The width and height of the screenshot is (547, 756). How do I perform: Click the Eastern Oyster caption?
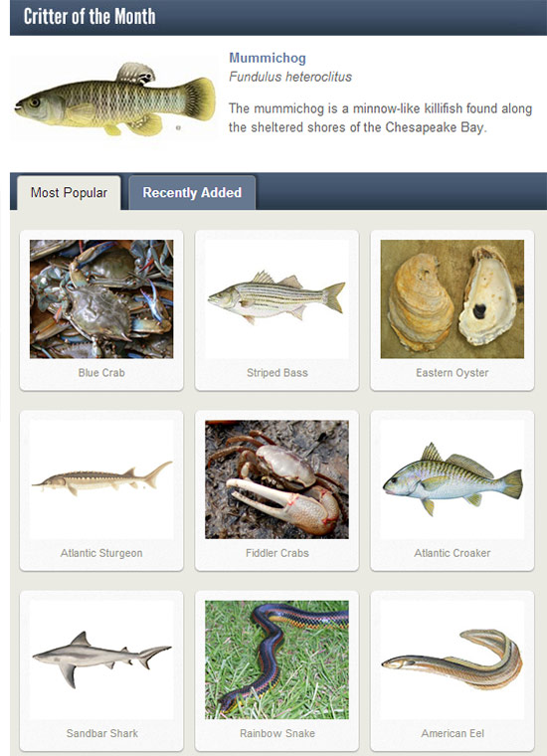pyautogui.click(x=453, y=373)
